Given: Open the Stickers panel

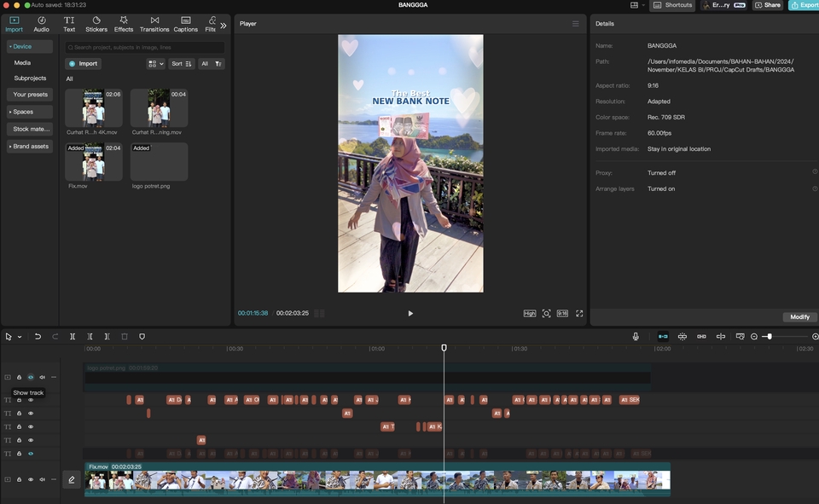Looking at the screenshot, I should (x=96, y=23).
